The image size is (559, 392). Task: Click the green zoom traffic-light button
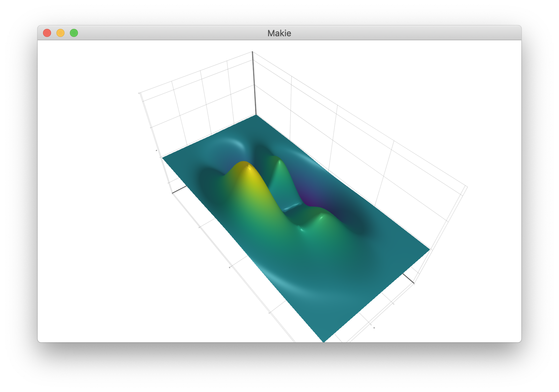[x=73, y=33]
